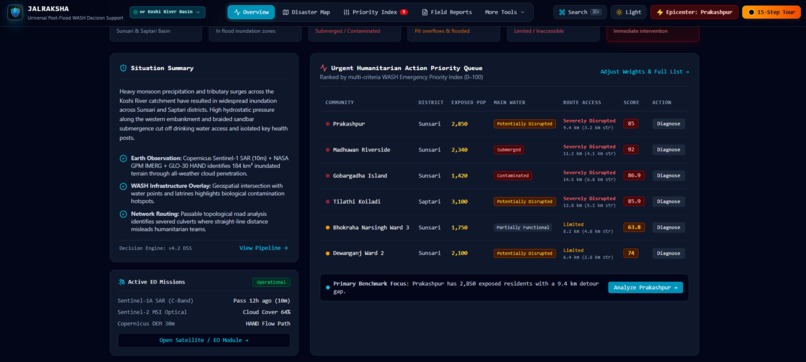Click the COMMUNITY column header
This screenshot has width=806, height=362.
click(x=339, y=102)
